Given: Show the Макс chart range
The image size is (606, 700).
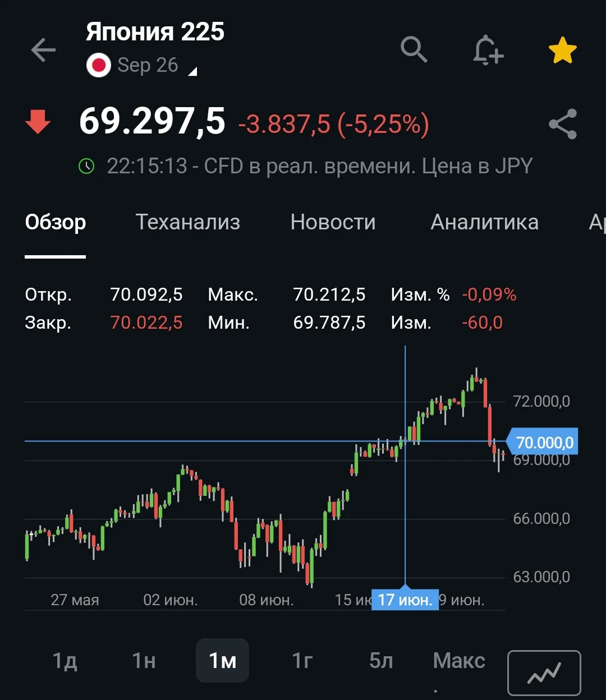Looking at the screenshot, I should (x=459, y=661).
